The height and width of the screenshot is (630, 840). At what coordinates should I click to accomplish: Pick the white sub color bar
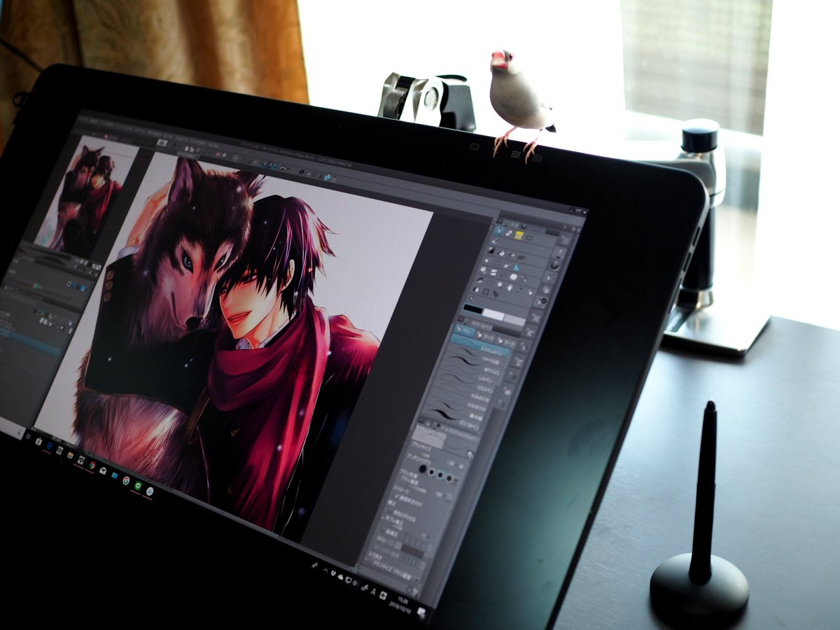click(493, 314)
